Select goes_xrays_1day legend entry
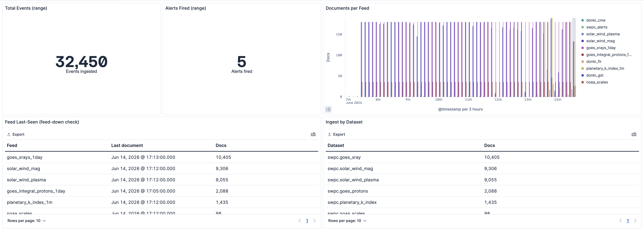 [x=601, y=48]
